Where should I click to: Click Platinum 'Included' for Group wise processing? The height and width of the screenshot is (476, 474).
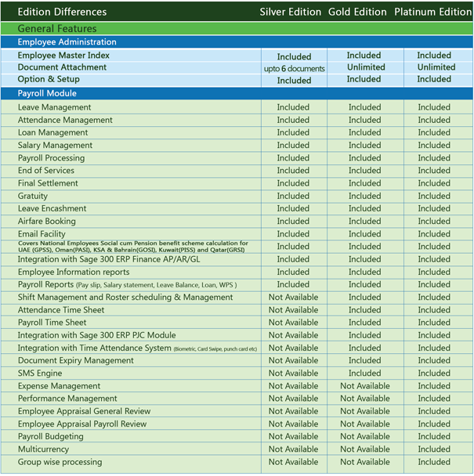434,462
